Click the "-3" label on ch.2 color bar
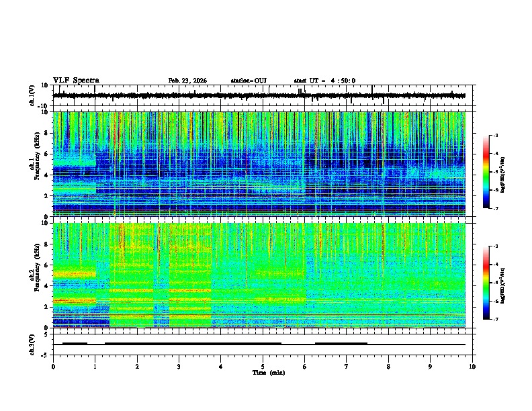 496,246
